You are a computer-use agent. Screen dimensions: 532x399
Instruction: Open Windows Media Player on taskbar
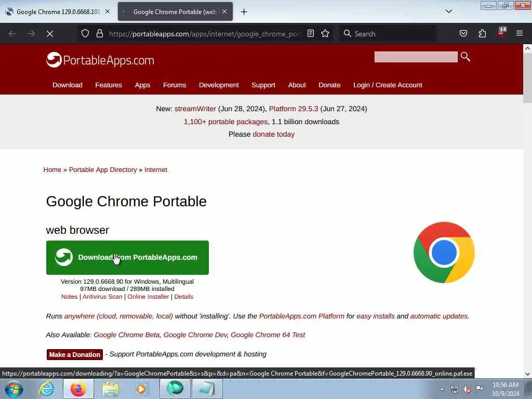pos(142,389)
